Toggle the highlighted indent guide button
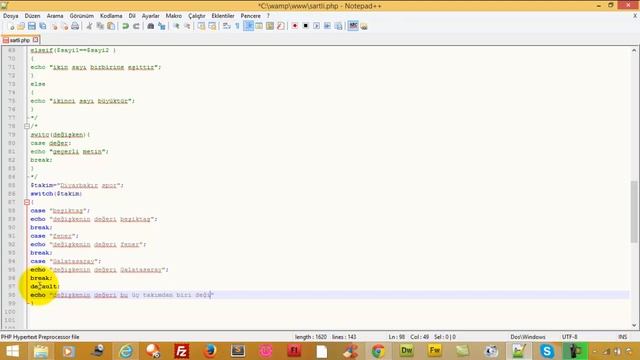This screenshot has width=640, height=360. (x=248, y=26)
